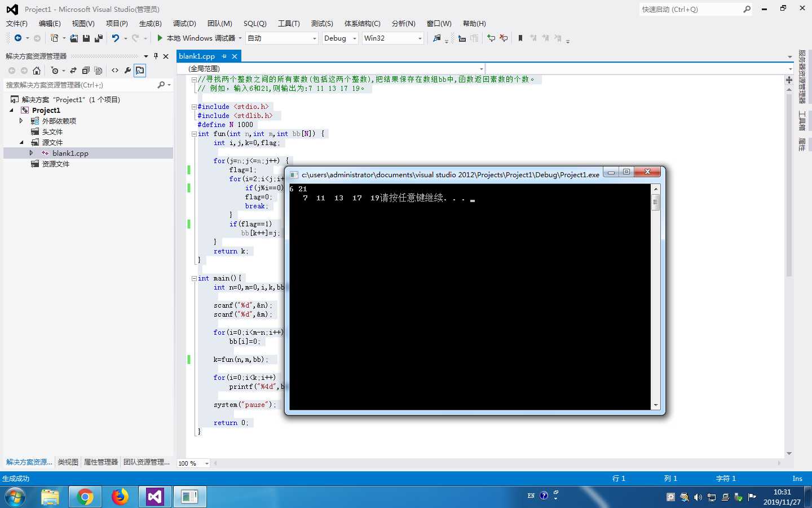
Task: Collapse the Project1 tree node
Action: [x=11, y=110]
